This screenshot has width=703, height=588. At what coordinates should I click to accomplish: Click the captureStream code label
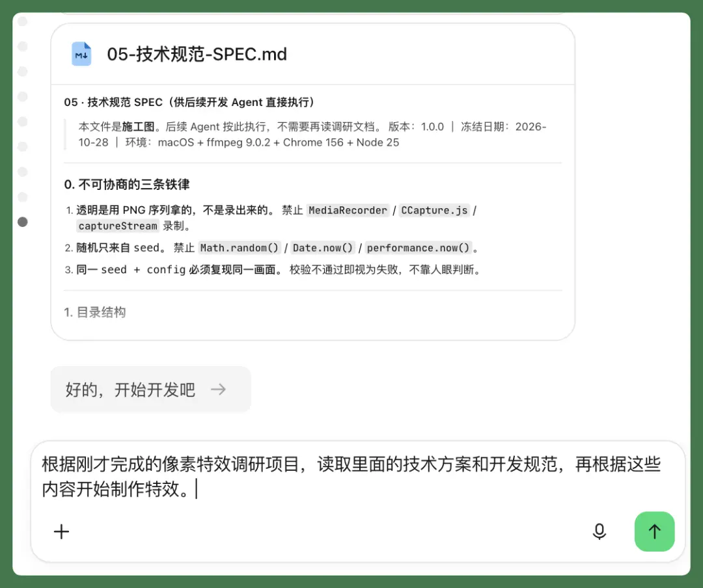click(x=118, y=226)
